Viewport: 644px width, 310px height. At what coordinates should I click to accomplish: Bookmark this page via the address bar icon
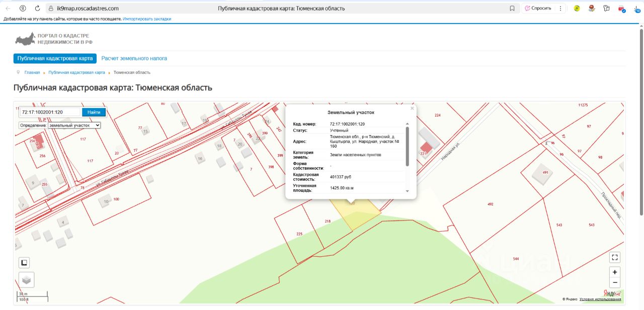tap(512, 9)
